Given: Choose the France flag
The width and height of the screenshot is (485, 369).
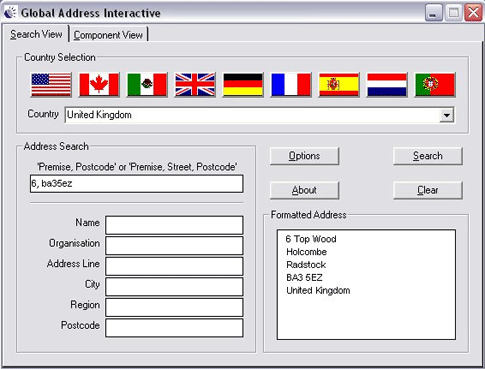Looking at the screenshot, I should 291,85.
